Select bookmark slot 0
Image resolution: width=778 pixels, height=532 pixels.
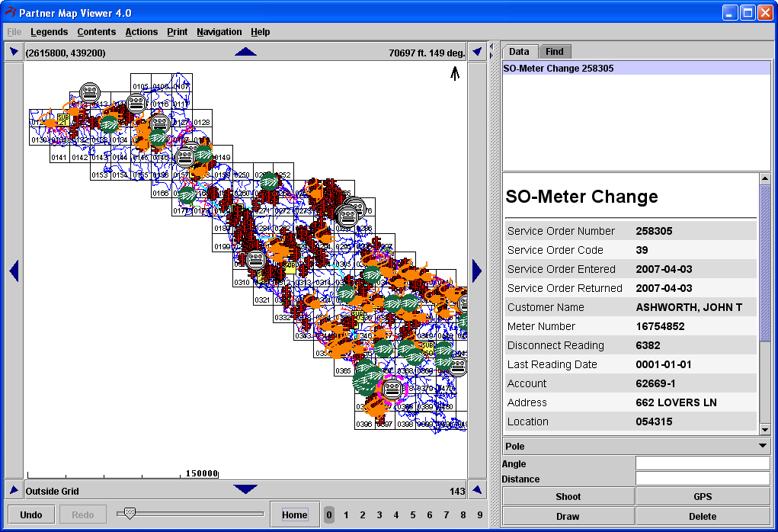(x=329, y=515)
